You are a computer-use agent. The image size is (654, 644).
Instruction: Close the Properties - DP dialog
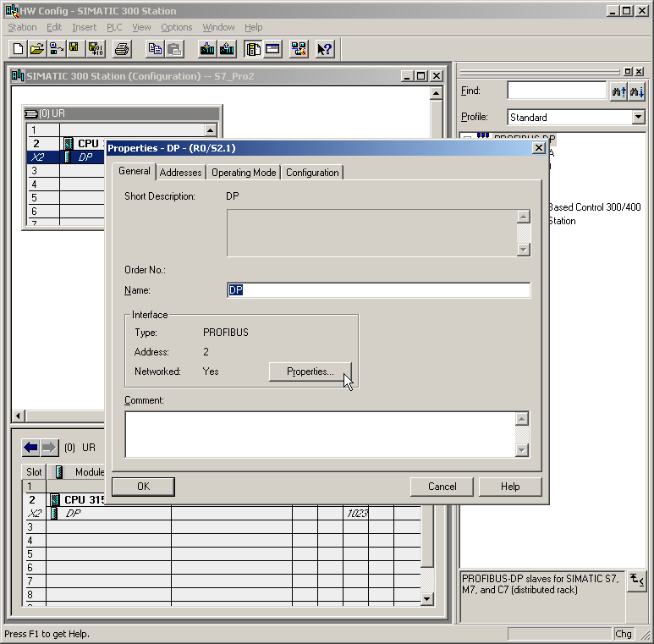[x=539, y=148]
